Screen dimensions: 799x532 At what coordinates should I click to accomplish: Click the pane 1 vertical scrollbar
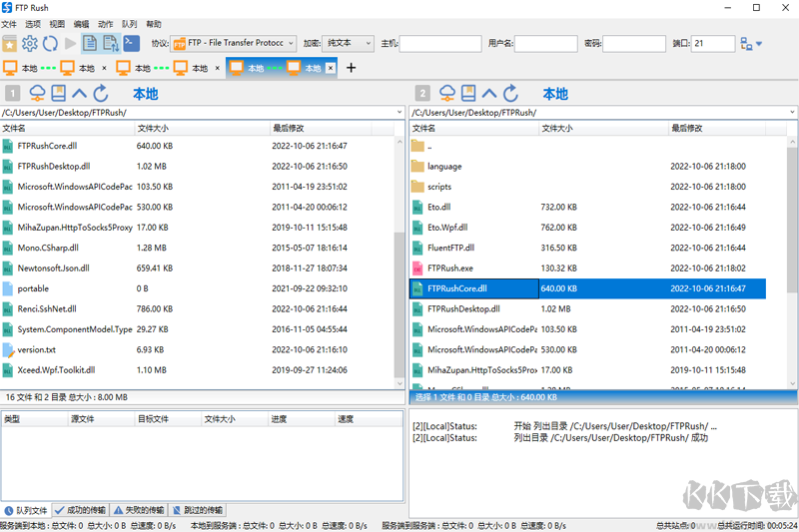[x=399, y=304]
